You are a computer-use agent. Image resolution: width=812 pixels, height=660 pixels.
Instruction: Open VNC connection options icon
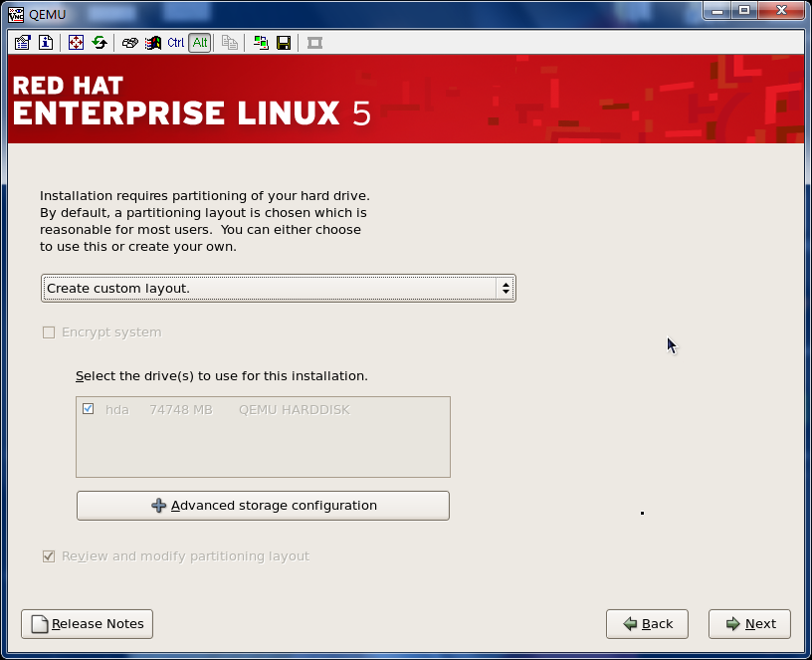[x=23, y=43]
